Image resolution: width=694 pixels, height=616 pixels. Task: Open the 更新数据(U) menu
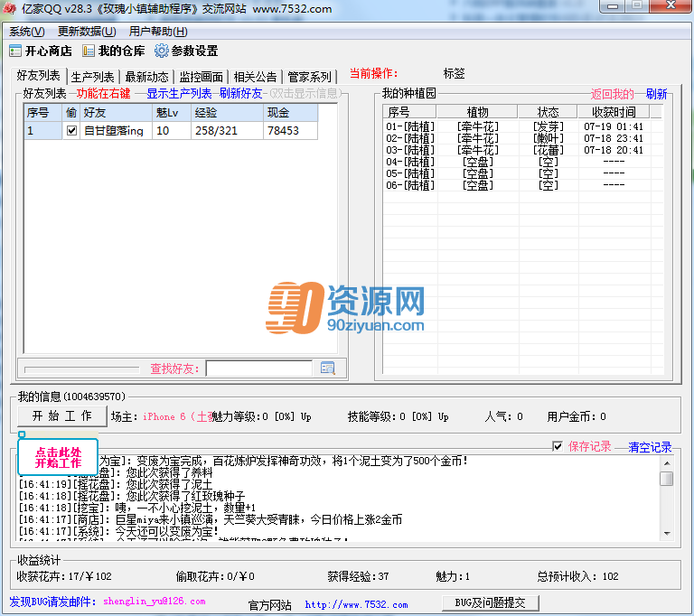[x=87, y=32]
